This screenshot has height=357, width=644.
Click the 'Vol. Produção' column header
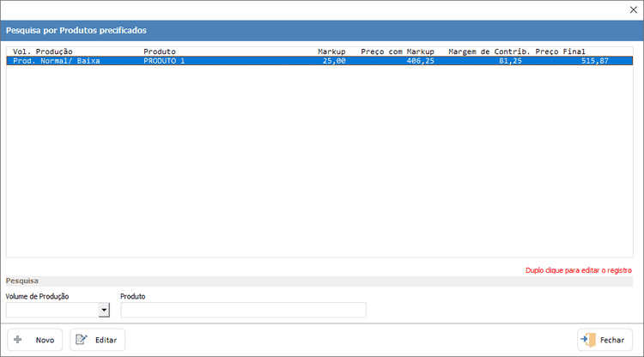coord(43,51)
